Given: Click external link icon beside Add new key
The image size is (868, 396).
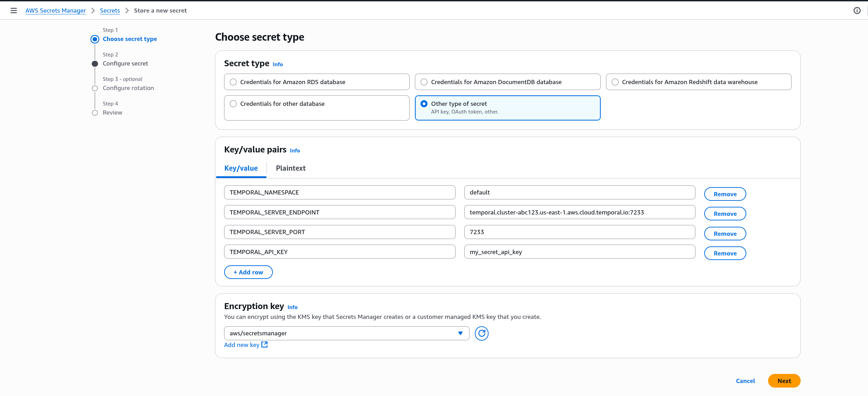Looking at the screenshot, I should 264,344.
